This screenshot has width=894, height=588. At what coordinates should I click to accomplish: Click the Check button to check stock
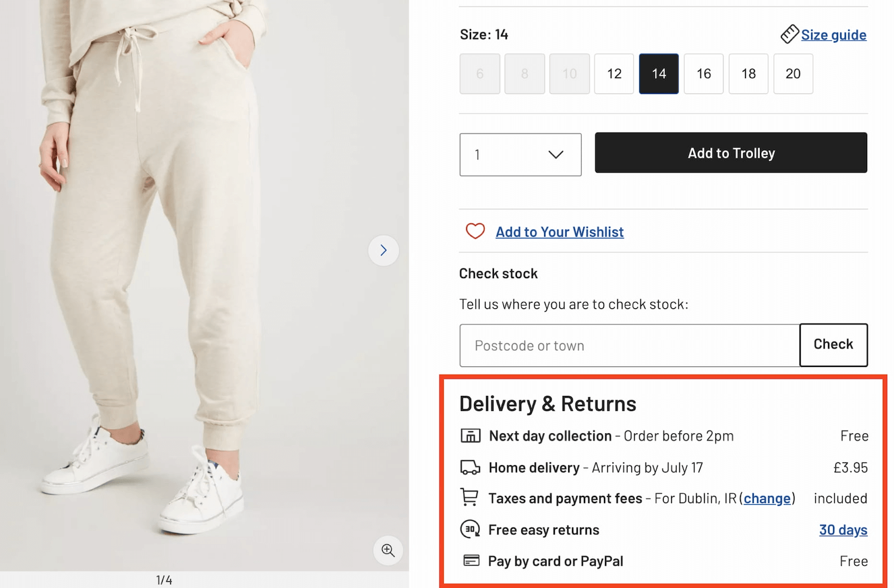(x=833, y=345)
